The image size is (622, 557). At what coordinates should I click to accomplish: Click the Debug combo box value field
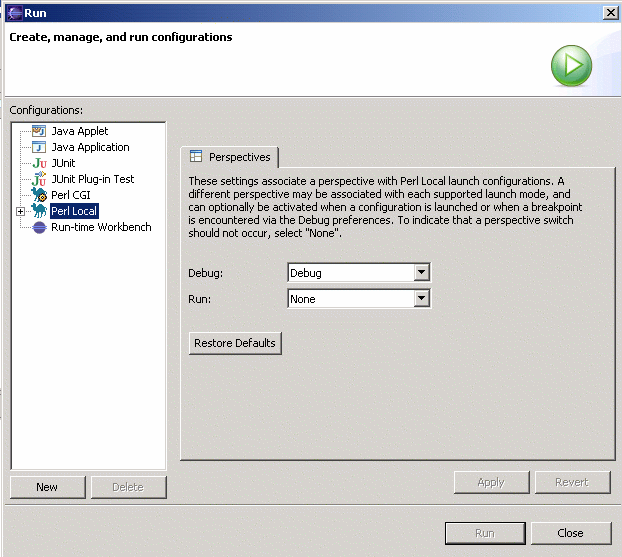351,273
